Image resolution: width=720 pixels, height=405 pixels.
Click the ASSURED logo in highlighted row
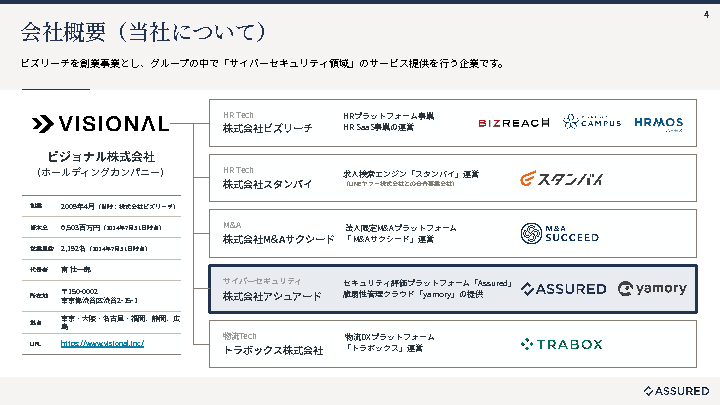(564, 289)
